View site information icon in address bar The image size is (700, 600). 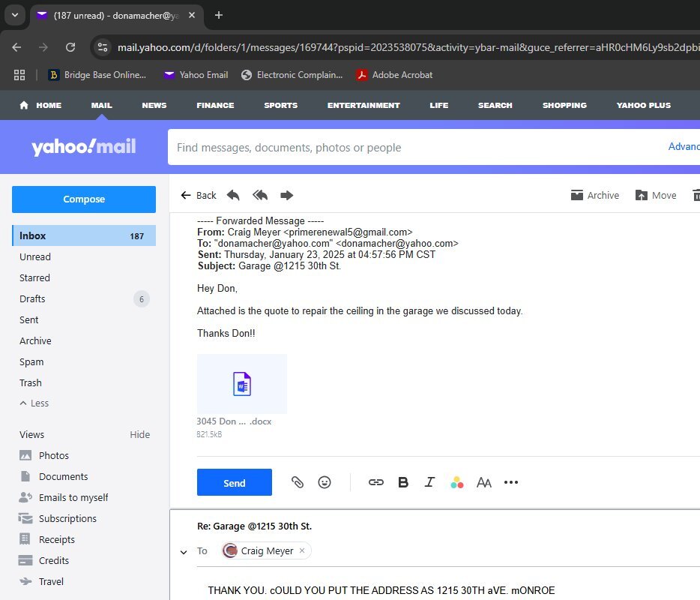103,47
